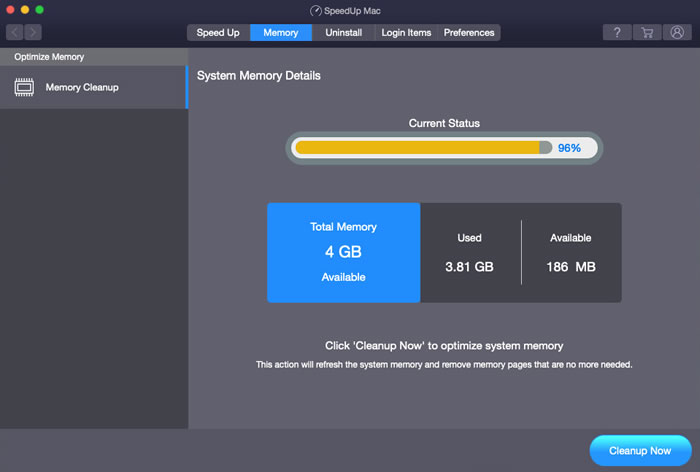Click the memory chip icon in sidebar

(x=24, y=88)
